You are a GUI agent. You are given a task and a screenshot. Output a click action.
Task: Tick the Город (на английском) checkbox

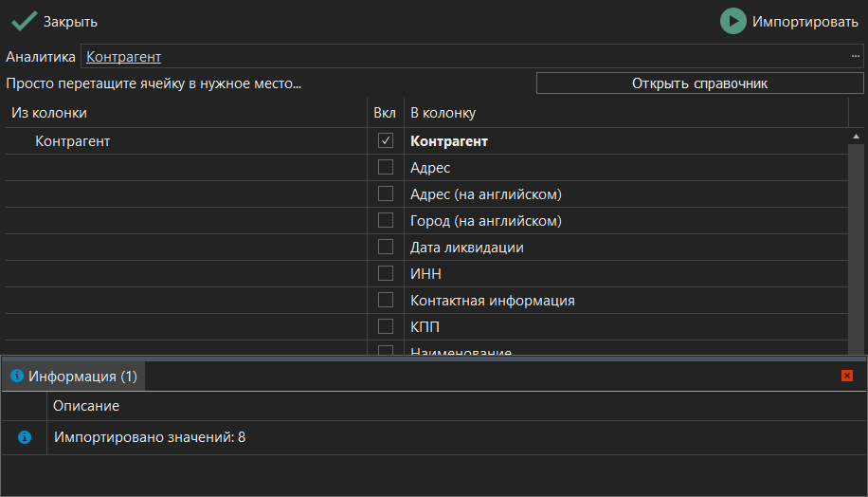tap(386, 220)
